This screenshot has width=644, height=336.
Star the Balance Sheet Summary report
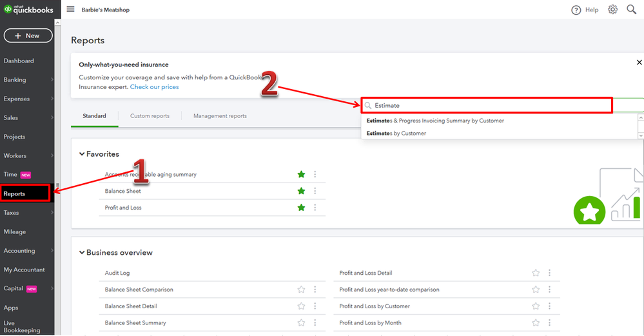click(301, 323)
